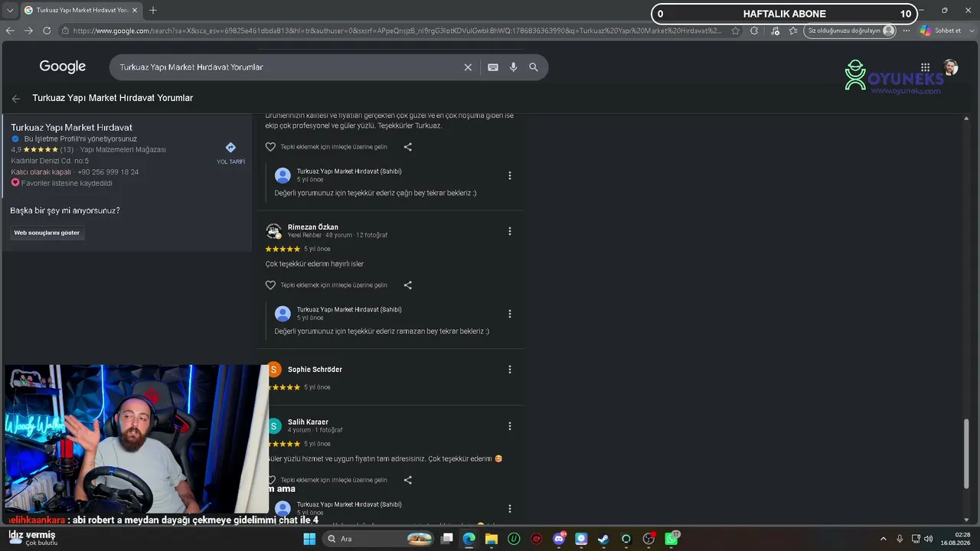
Task: Open the browser extensions menu
Action: pos(754,31)
